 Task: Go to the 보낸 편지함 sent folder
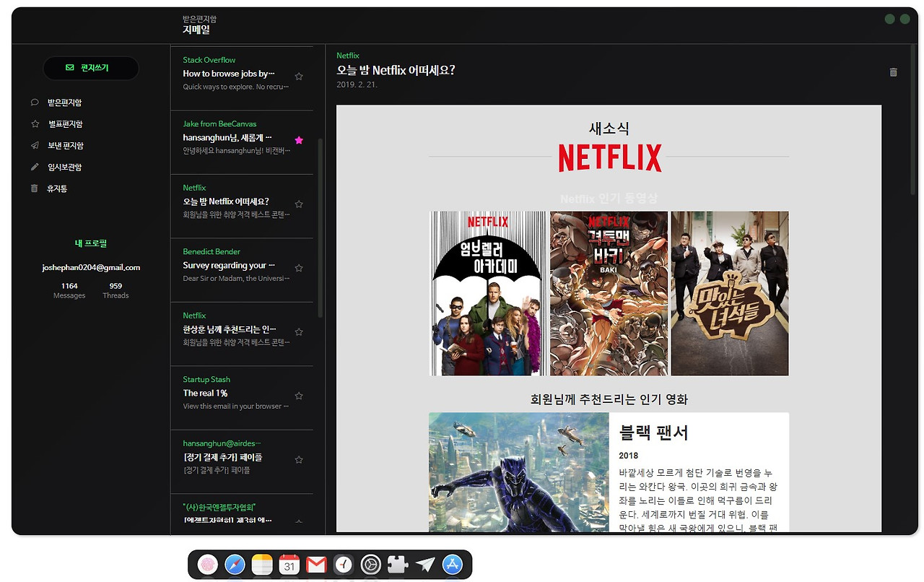(x=66, y=145)
